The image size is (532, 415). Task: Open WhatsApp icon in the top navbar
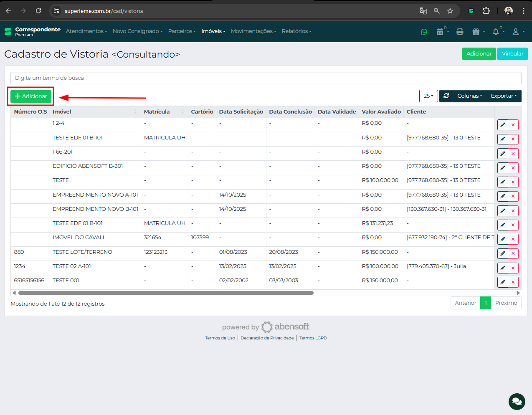click(424, 32)
